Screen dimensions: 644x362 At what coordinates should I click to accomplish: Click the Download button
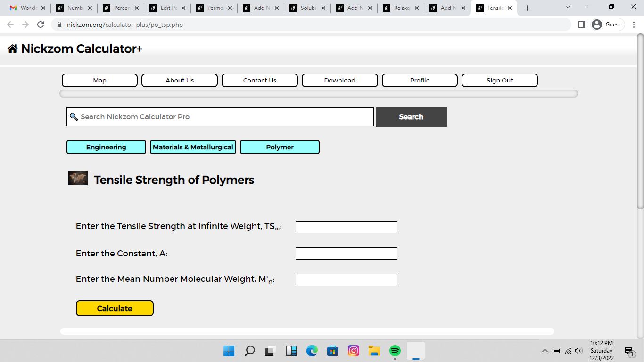point(340,80)
